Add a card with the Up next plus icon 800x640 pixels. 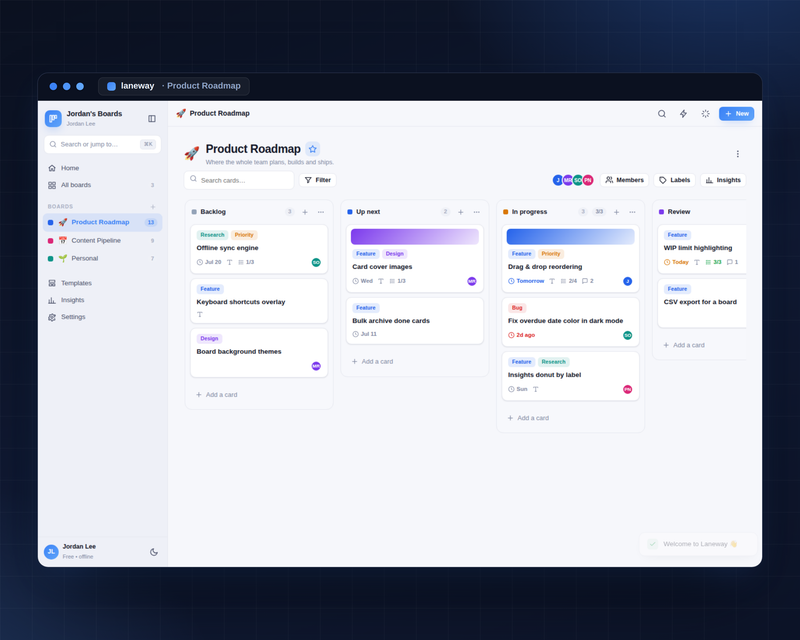461,212
